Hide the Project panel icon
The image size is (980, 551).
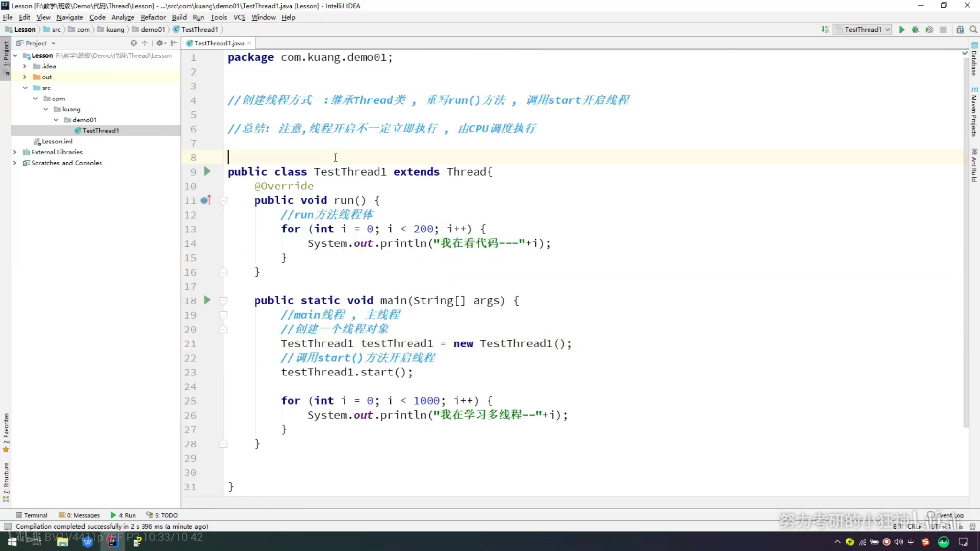[x=174, y=43]
